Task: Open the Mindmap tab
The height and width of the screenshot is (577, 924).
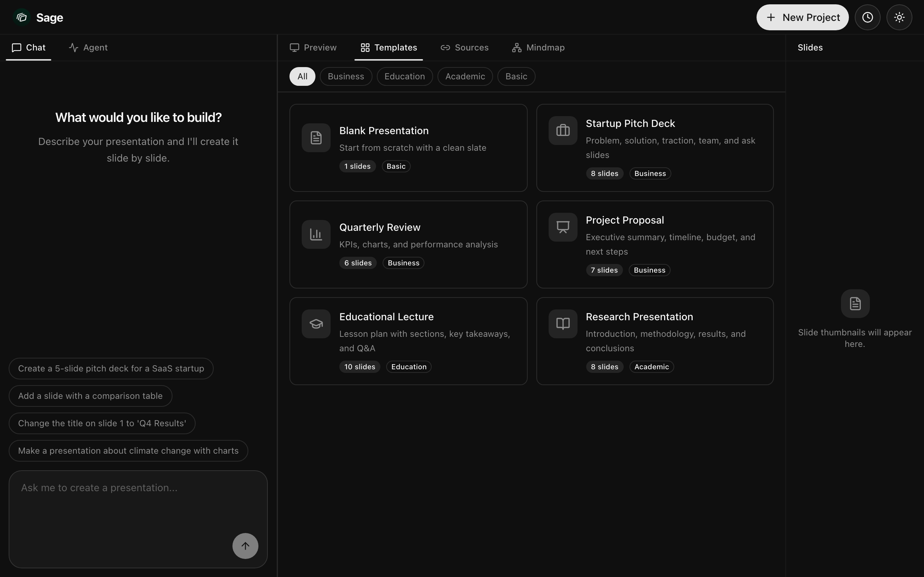Action: 538,48
